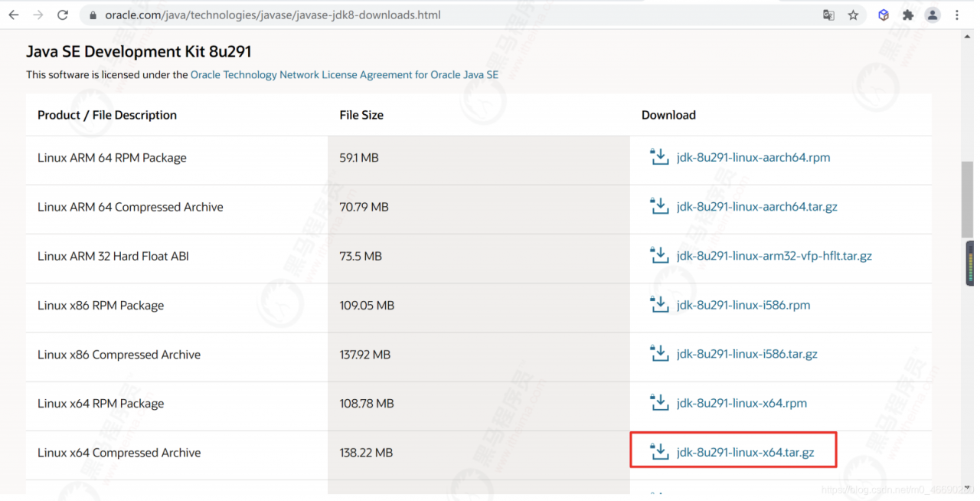Click download icon for jdk-8u291-linux-i586.tar.gz
The height and width of the screenshot is (501, 980).
659,353
